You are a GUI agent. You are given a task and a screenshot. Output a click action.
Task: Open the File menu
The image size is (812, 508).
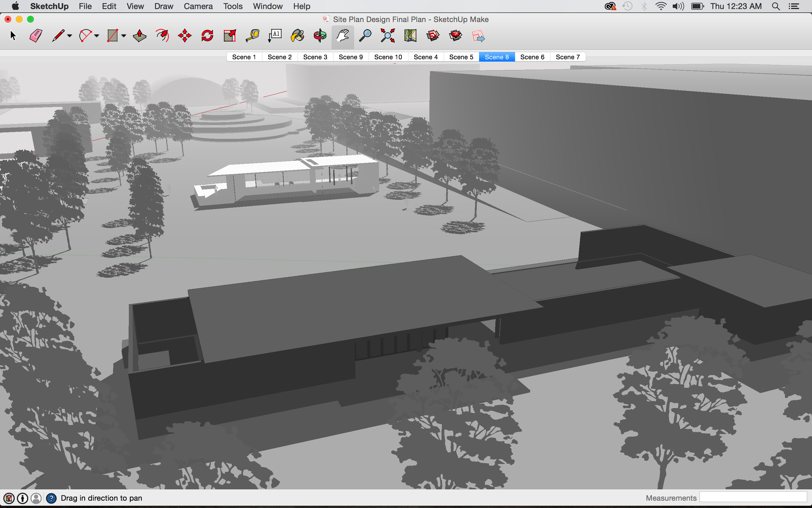(85, 6)
